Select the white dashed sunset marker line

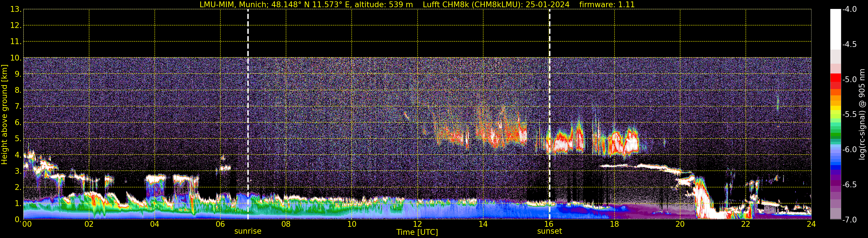click(550, 114)
